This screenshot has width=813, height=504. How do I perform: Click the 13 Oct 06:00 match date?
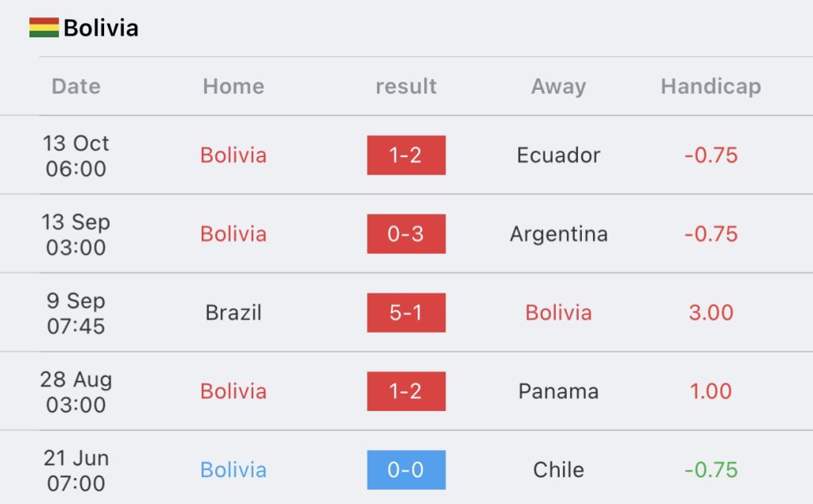75,156
